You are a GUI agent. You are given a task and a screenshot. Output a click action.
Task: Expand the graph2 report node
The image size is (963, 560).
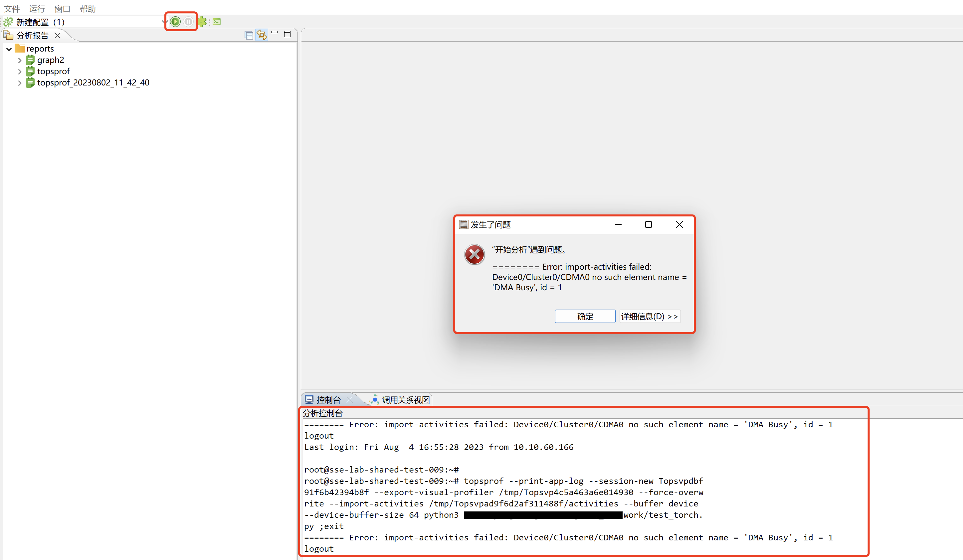pos(20,60)
